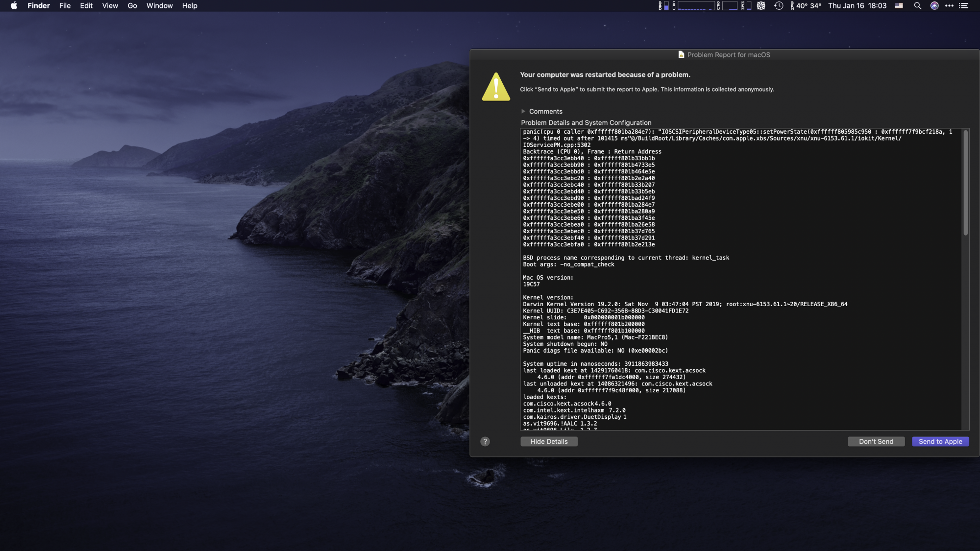Open the US flag input source menu
The height and width of the screenshot is (551, 980).
coord(899,6)
